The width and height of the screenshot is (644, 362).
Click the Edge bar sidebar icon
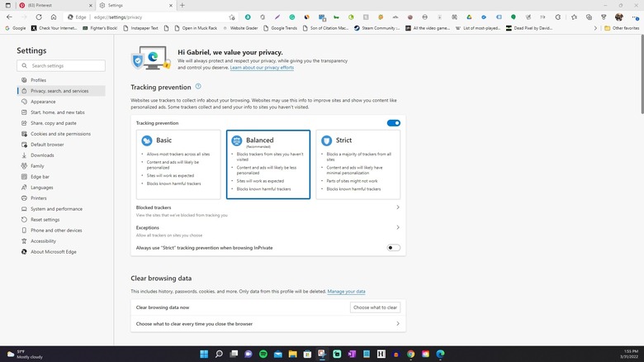pyautogui.click(x=24, y=177)
